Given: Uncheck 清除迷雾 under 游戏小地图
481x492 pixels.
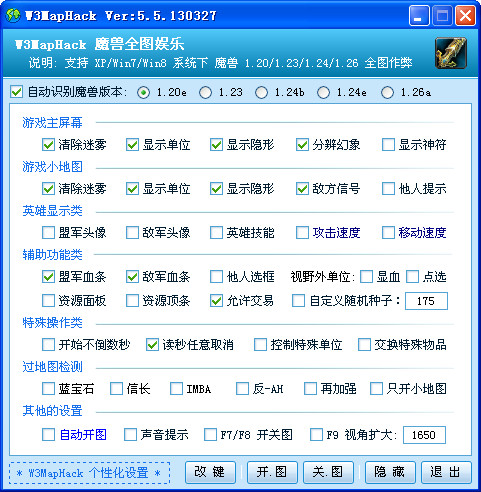Looking at the screenshot, I should (48, 189).
